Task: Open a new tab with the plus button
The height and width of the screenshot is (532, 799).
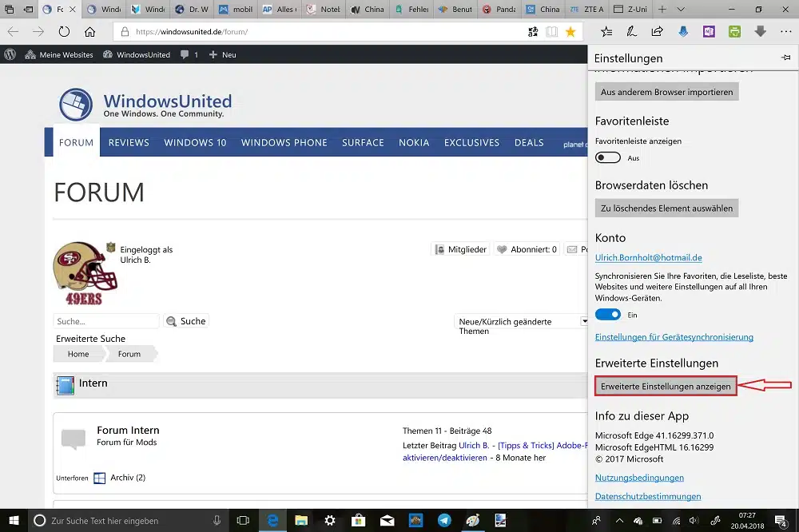Action: click(662, 9)
